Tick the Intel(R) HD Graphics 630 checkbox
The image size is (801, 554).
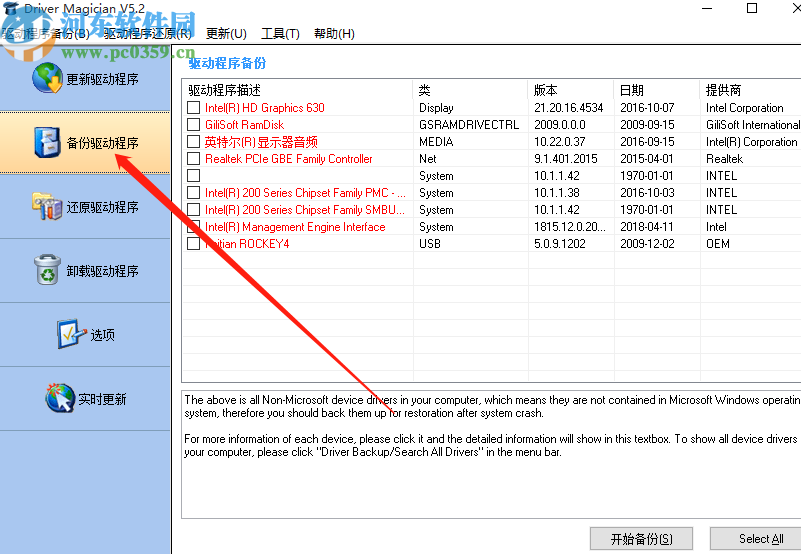(194, 108)
